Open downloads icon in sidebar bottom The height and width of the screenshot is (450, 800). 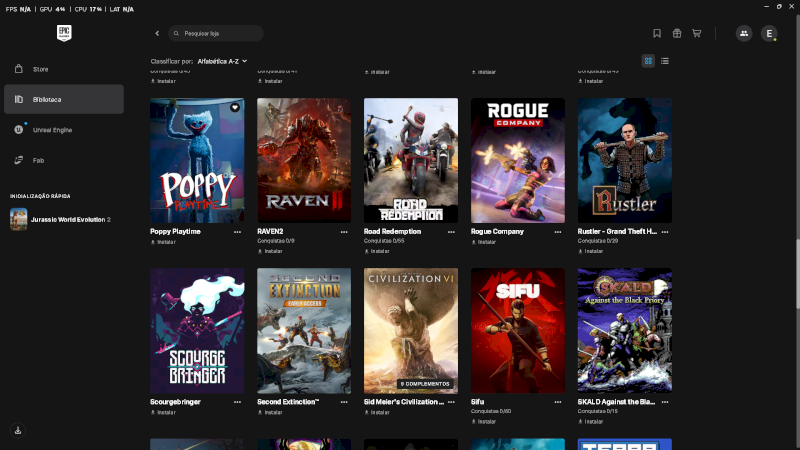(18, 430)
